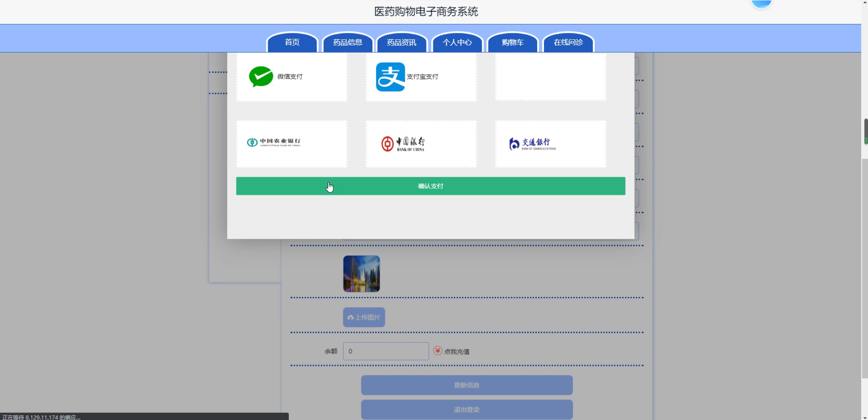Click the 退出登录 logout button
Viewport: 868px width, 420px height.
(467, 409)
